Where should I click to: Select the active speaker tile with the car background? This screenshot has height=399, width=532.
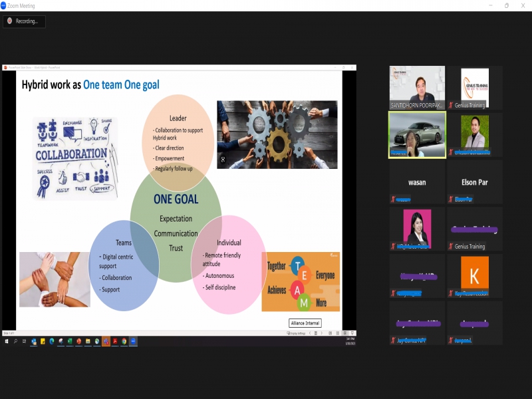pyautogui.click(x=417, y=135)
